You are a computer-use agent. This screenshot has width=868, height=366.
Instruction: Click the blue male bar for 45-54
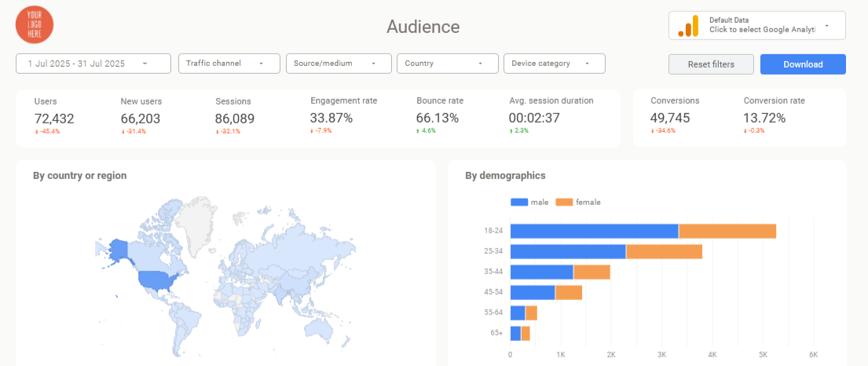pyautogui.click(x=533, y=292)
